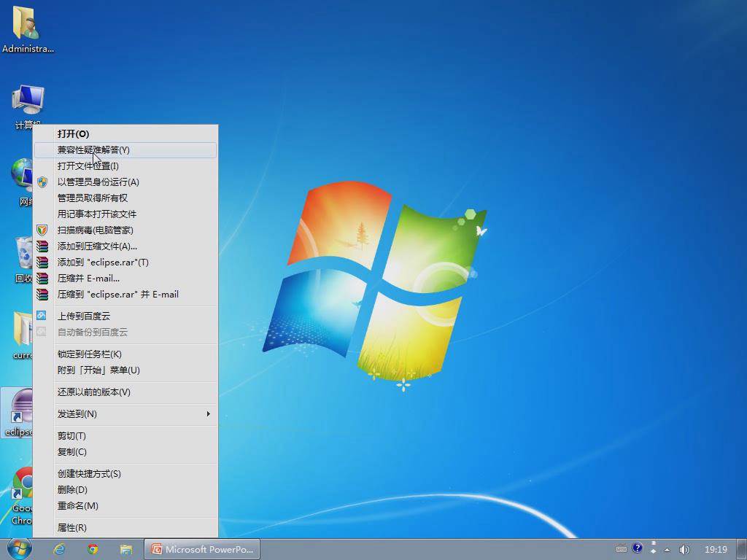Choose 锁定到任务栏(K)
Viewport: 747px width, 560px height.
[125, 354]
